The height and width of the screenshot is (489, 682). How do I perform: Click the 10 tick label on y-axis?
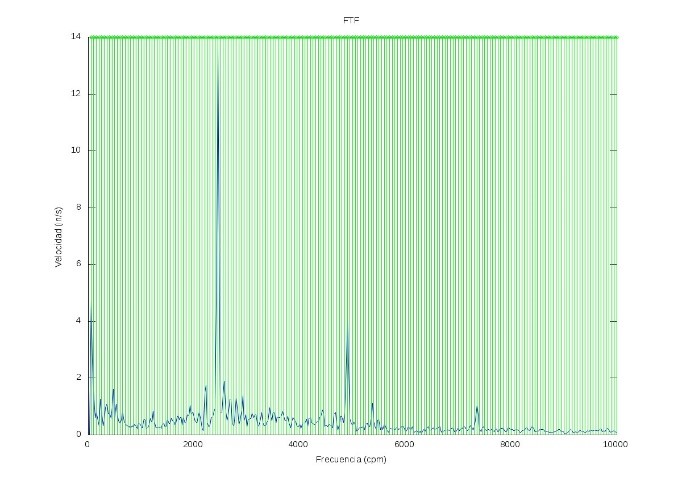click(x=77, y=151)
